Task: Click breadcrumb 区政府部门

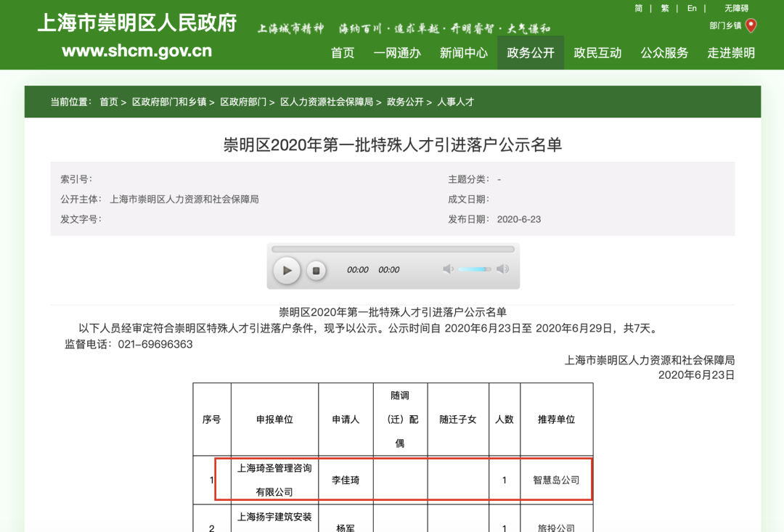Action: (x=243, y=102)
